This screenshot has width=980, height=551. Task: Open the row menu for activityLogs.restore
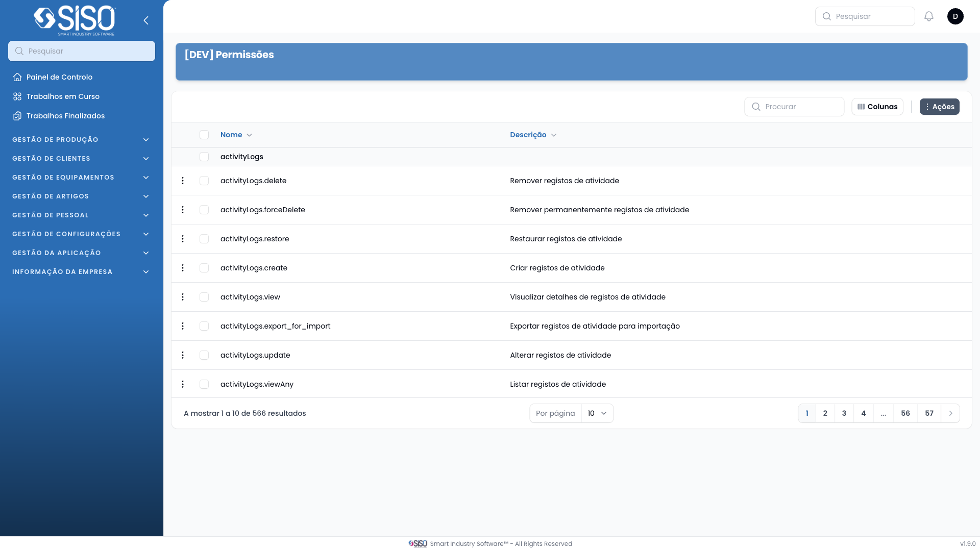point(183,239)
